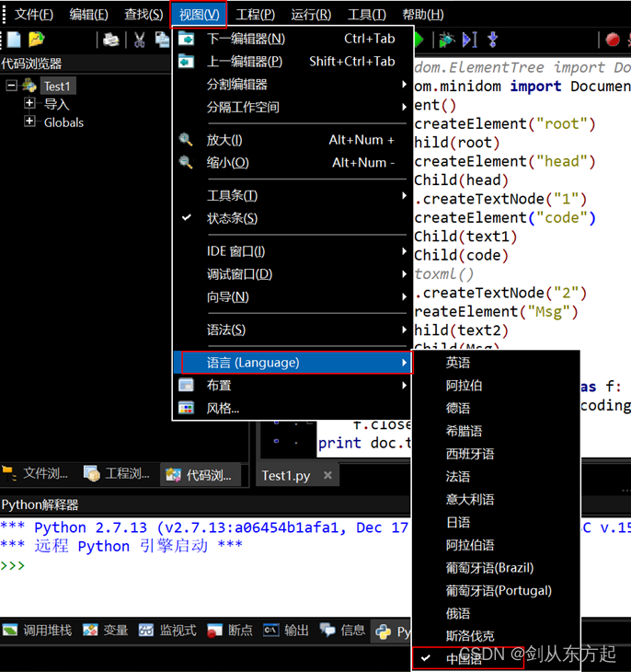Screen dimensions: 631x672
Task: Close the Test1.py editor tab
Action: [327, 475]
